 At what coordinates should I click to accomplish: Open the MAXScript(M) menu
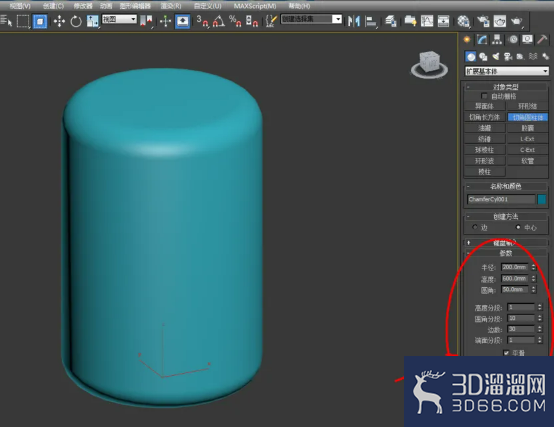click(255, 6)
